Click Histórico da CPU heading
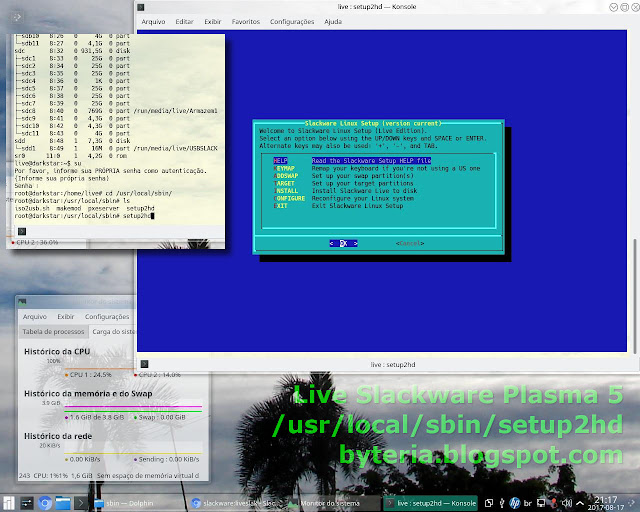640x512 pixels. (x=57, y=352)
